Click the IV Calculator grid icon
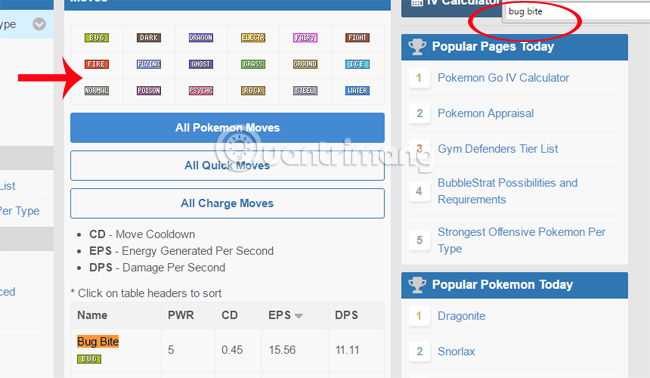The width and height of the screenshot is (650, 378). click(x=417, y=2)
